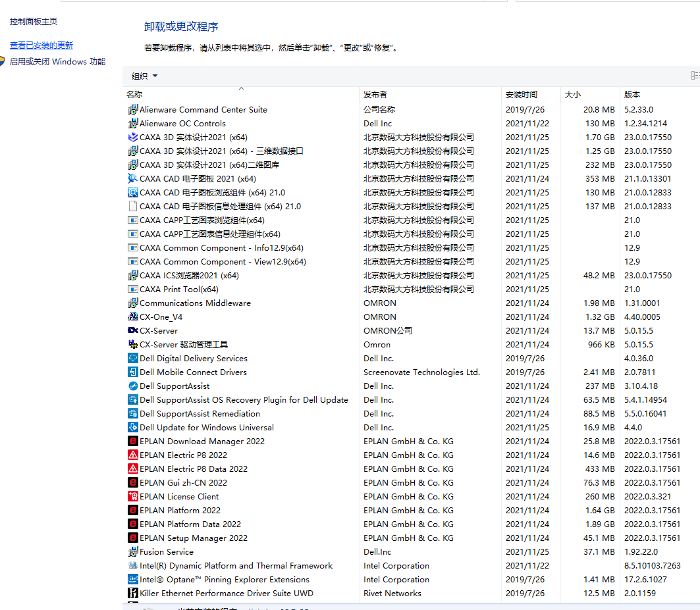Click the CAXA 3D 实体设计2021 (x64)二维图库 icon

(132, 165)
